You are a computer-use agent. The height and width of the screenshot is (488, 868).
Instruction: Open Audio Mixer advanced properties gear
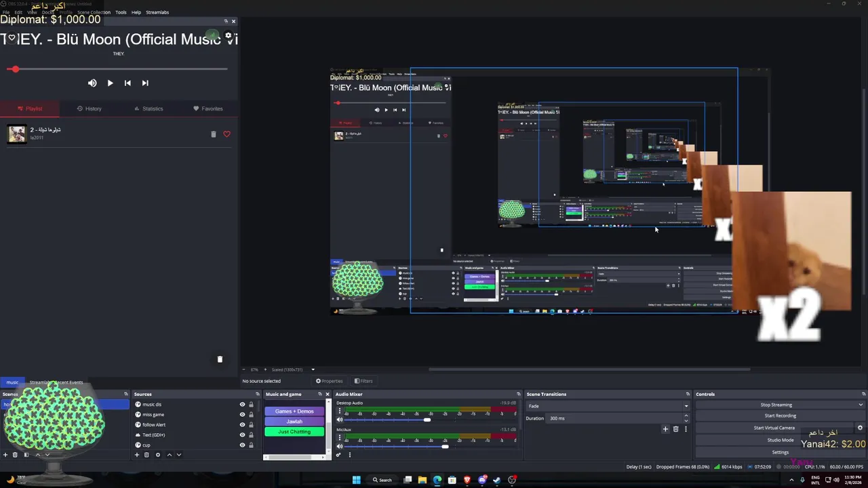(x=338, y=455)
